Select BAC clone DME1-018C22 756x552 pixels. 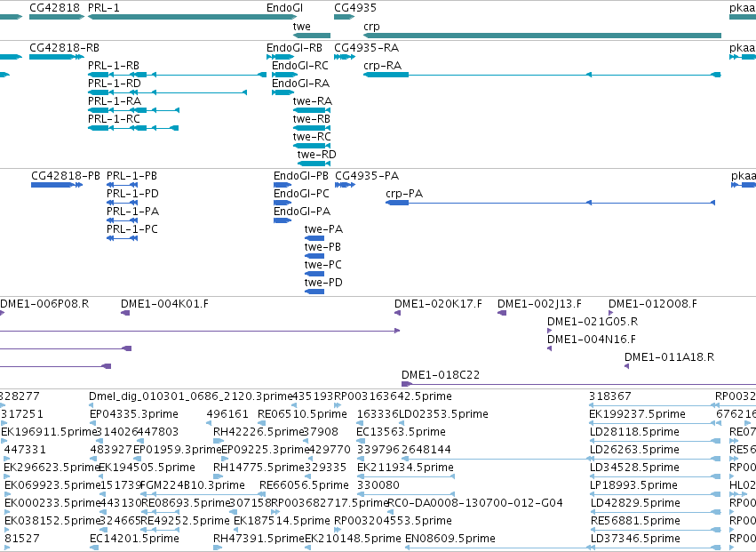(x=441, y=375)
